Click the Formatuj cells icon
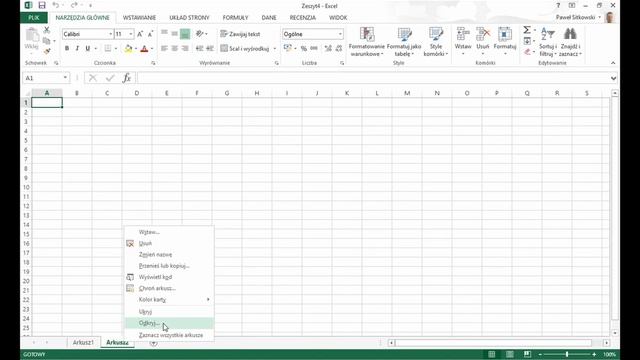Viewport: 640px width, 360px height. (x=504, y=34)
